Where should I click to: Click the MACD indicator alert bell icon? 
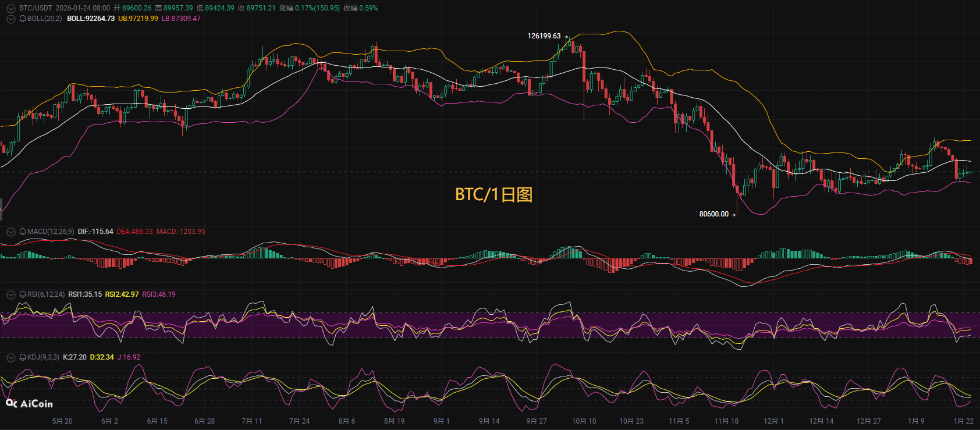tap(23, 232)
